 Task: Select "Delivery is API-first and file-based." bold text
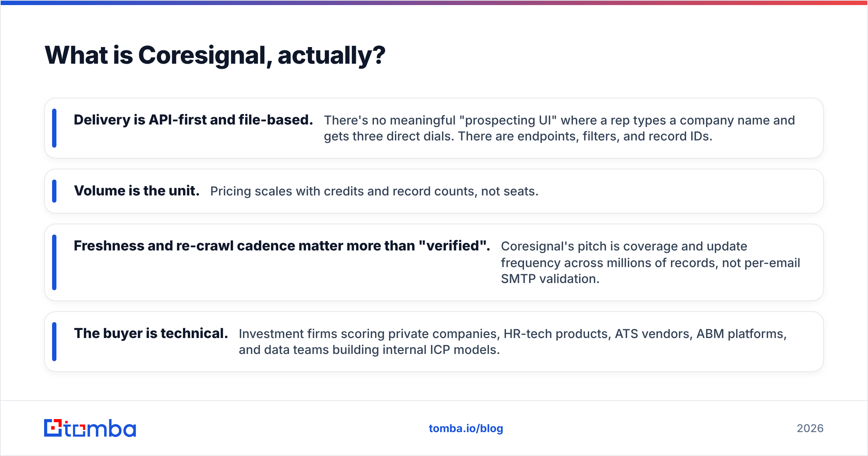coord(193,120)
